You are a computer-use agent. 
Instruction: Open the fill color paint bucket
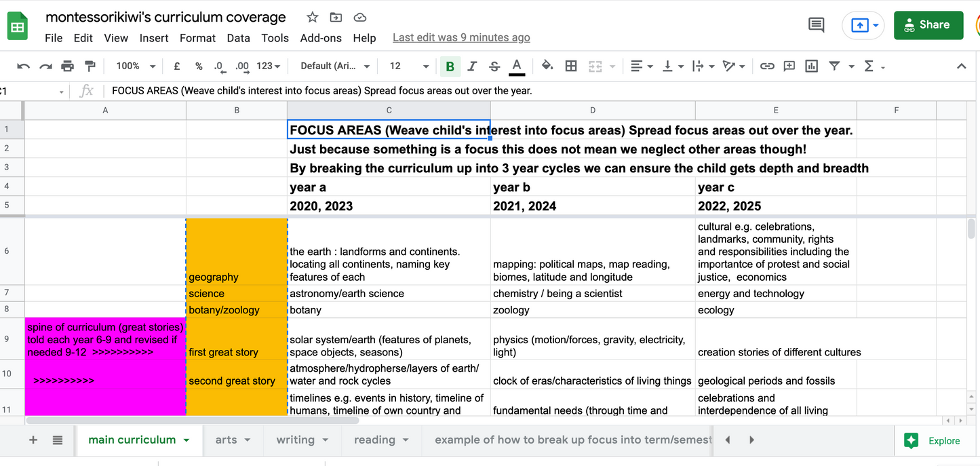547,66
